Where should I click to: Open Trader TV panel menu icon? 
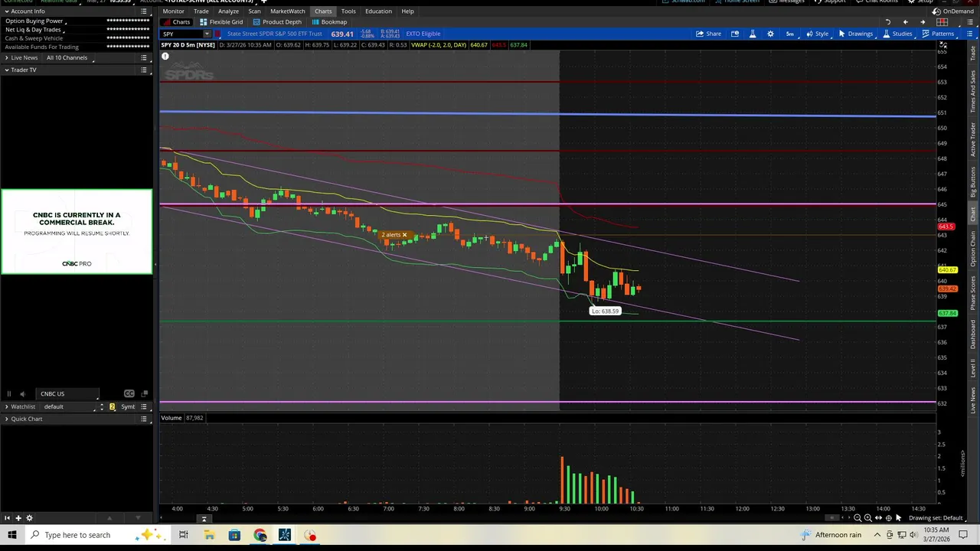coord(144,70)
